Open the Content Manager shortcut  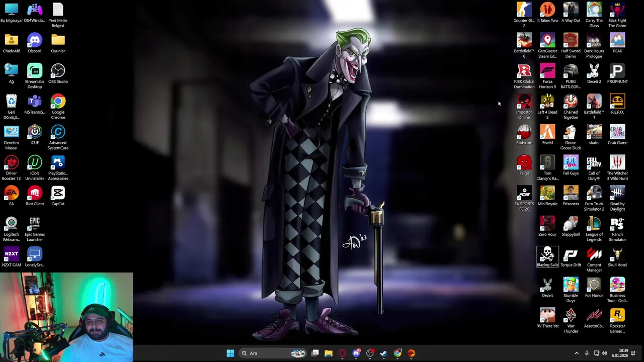coord(594,259)
